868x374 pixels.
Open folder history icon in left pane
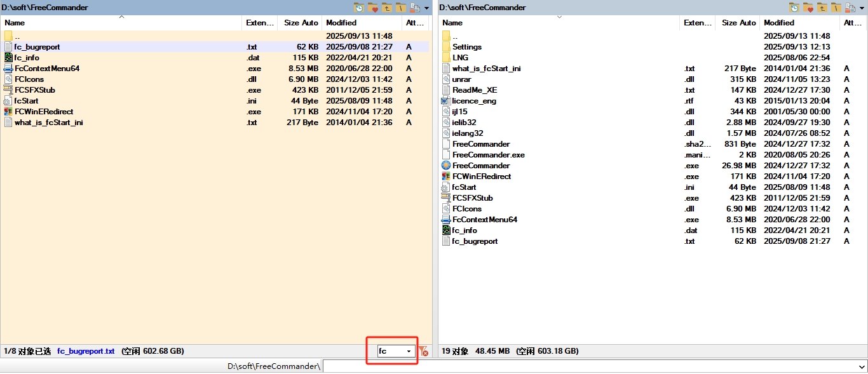pyautogui.click(x=360, y=8)
